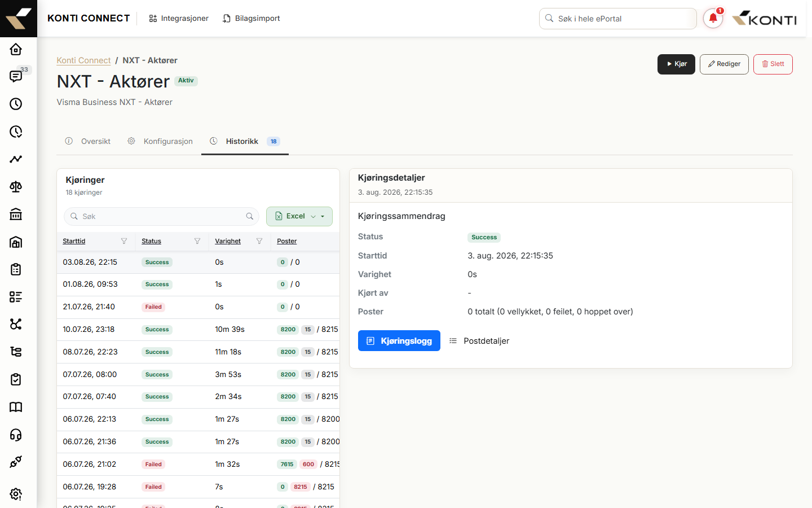Open the messages icon with badge 33

16,76
